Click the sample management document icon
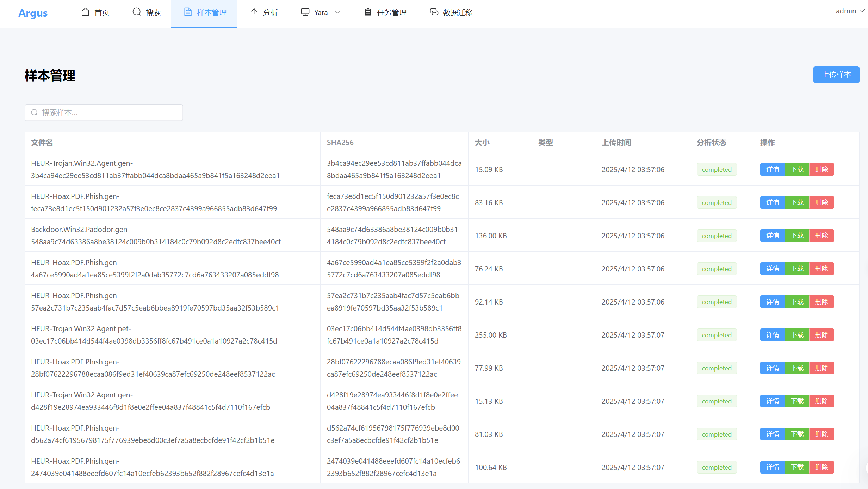Image resolution: width=868 pixels, height=489 pixels. tap(188, 12)
